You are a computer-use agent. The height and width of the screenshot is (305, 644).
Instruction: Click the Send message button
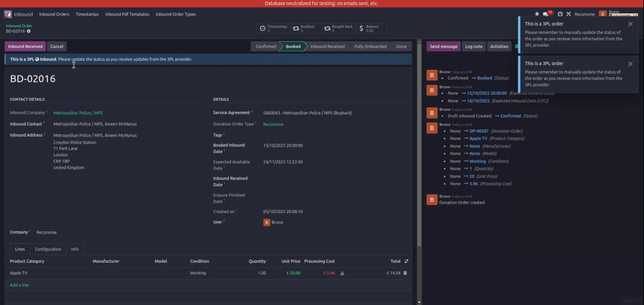(x=443, y=46)
